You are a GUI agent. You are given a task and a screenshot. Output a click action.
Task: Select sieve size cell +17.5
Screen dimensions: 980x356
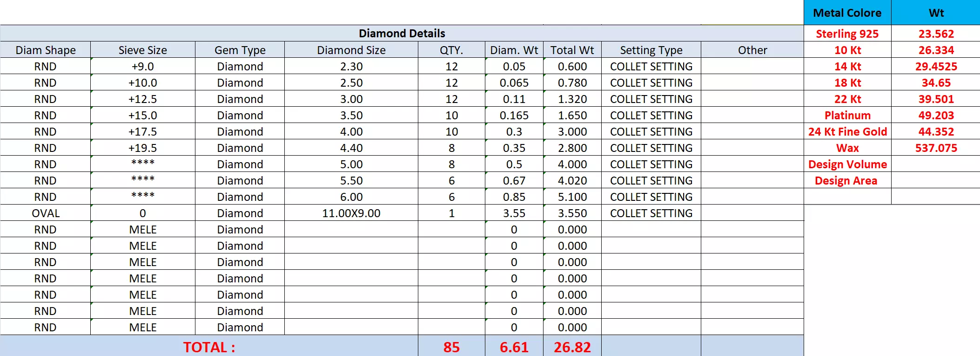(x=143, y=131)
